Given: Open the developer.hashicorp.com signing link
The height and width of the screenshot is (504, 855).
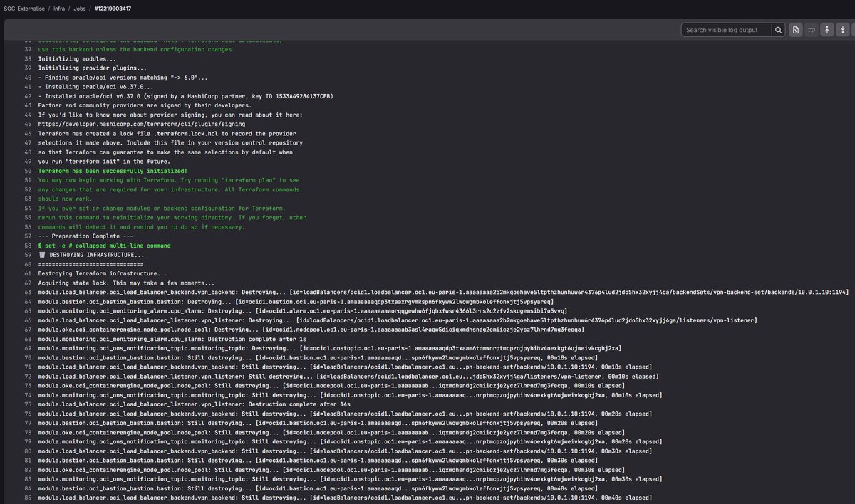Looking at the screenshot, I should (142, 124).
